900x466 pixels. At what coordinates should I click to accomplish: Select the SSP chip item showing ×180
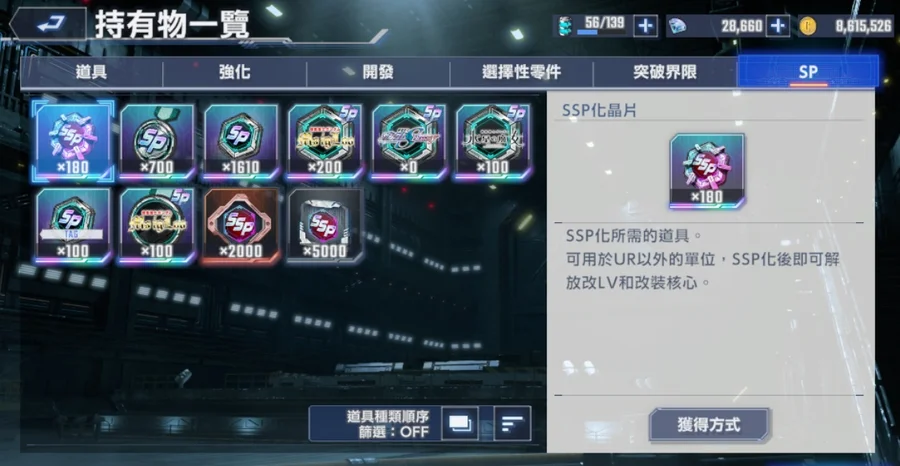click(73, 141)
